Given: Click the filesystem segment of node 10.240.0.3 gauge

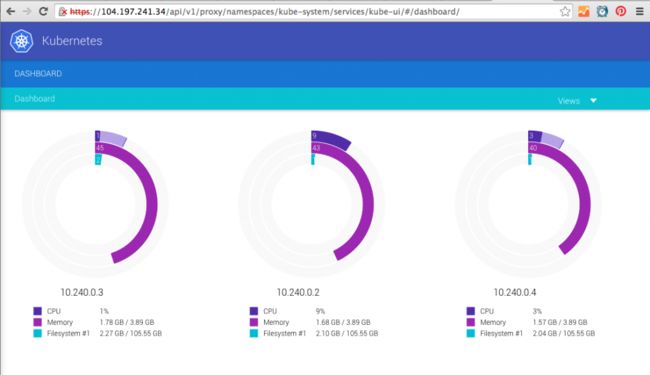Looking at the screenshot, I should 98,160.
